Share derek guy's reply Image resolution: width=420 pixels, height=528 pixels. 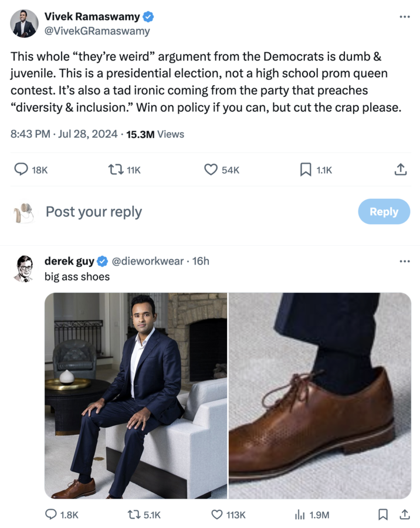tap(404, 515)
